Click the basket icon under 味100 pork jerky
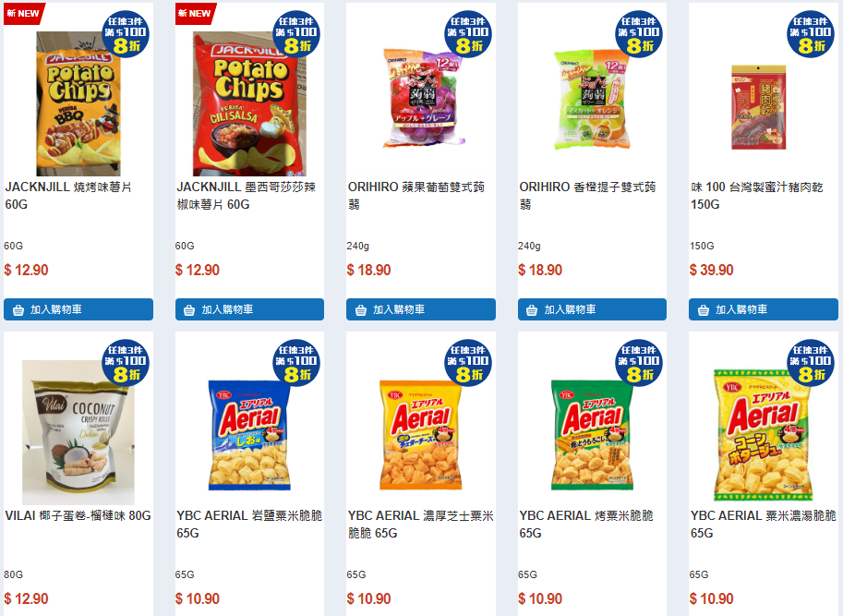 704,310
